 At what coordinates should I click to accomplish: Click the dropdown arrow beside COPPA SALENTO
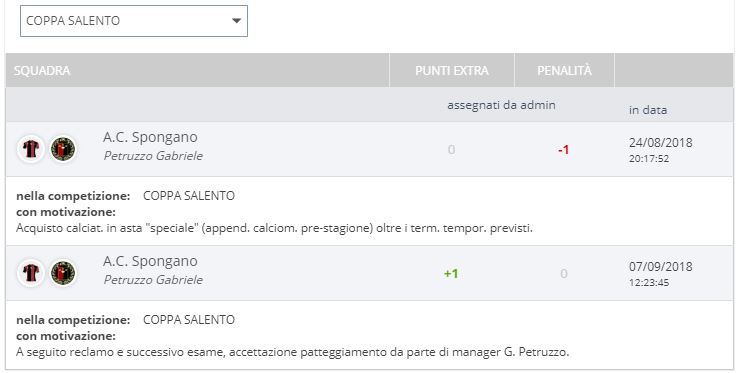pyautogui.click(x=237, y=21)
